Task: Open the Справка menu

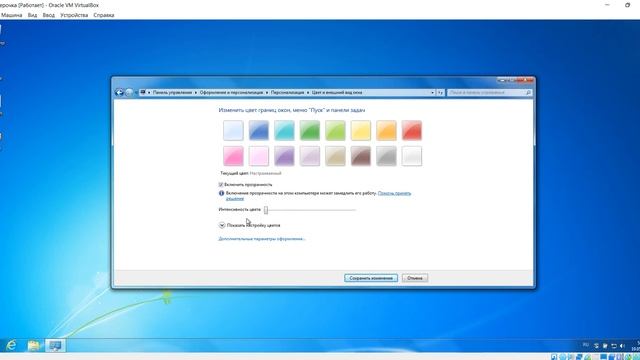Action: tap(104, 15)
